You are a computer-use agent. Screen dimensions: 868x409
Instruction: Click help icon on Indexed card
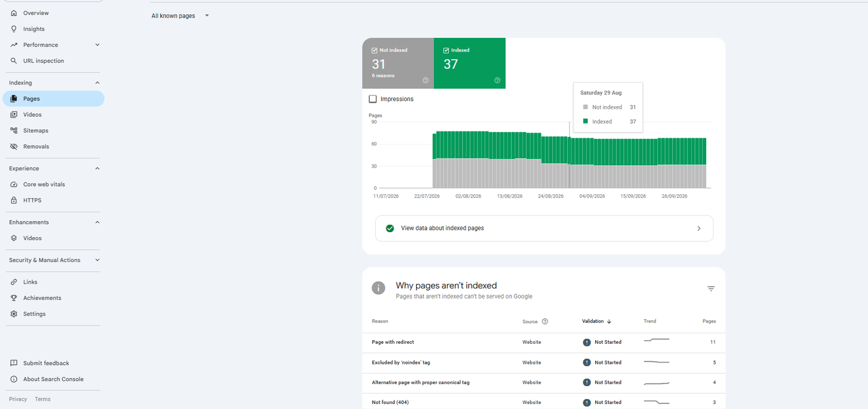[497, 80]
